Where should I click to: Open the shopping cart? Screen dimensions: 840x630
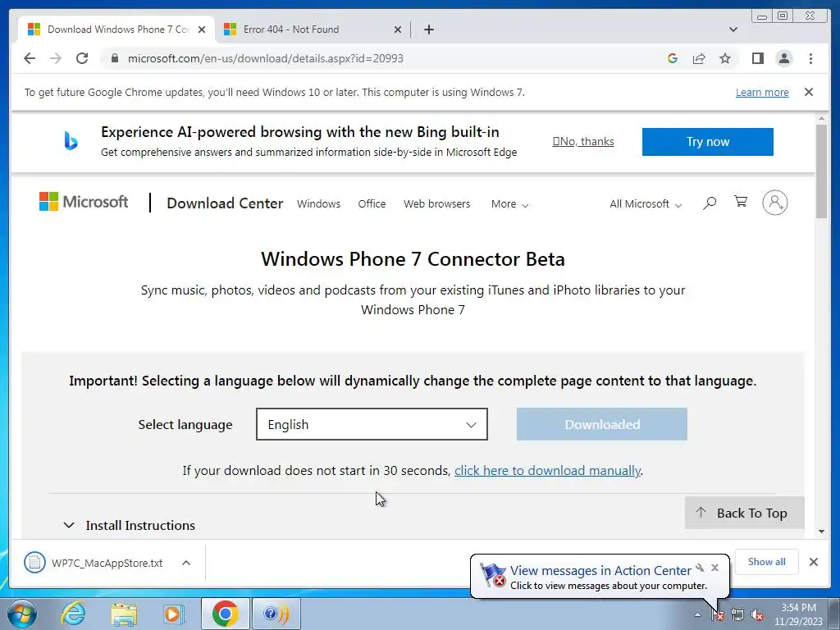pyautogui.click(x=741, y=202)
